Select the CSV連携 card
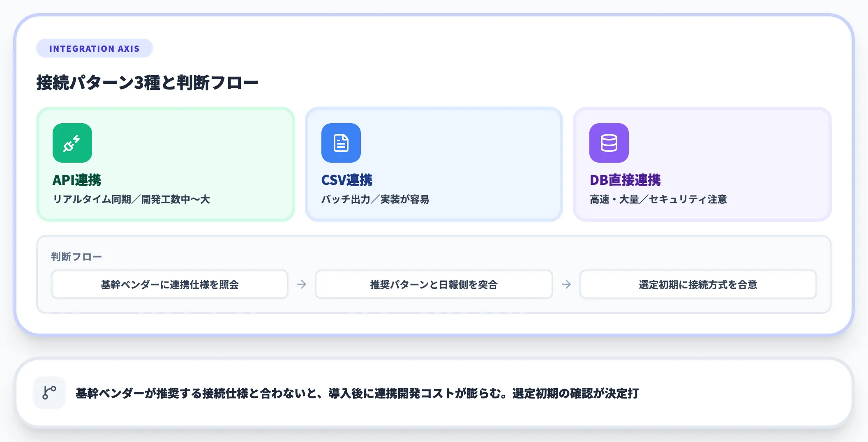This screenshot has height=442, width=868. point(434,164)
